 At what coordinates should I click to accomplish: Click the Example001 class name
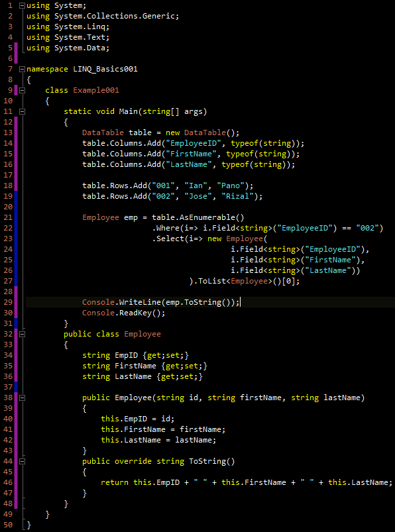point(96,90)
